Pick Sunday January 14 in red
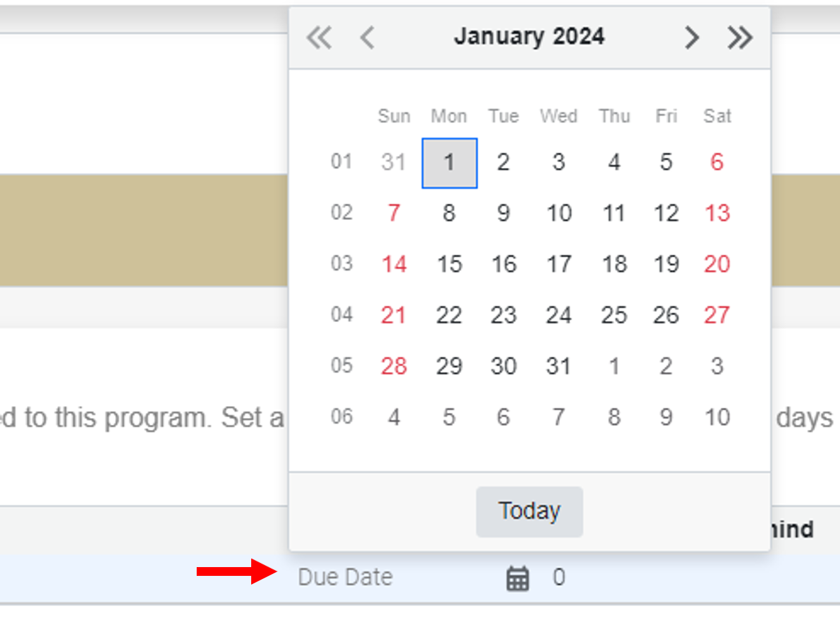Viewport: 840px width, 626px height. point(393,264)
